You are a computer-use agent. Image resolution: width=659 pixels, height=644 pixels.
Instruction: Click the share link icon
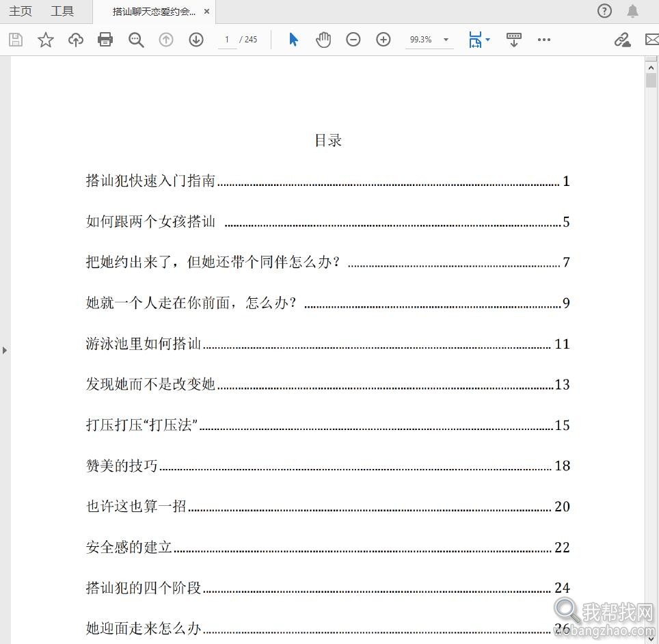point(623,40)
